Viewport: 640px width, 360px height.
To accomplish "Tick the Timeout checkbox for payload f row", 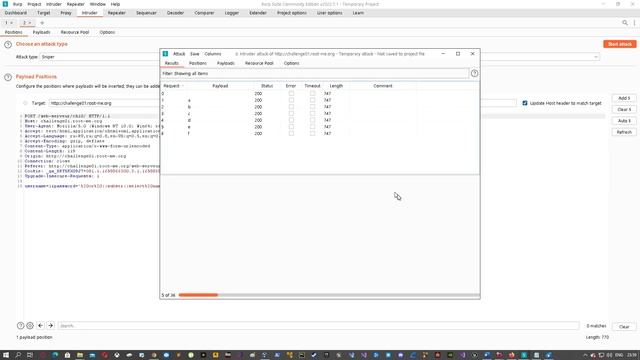I will [312, 133].
